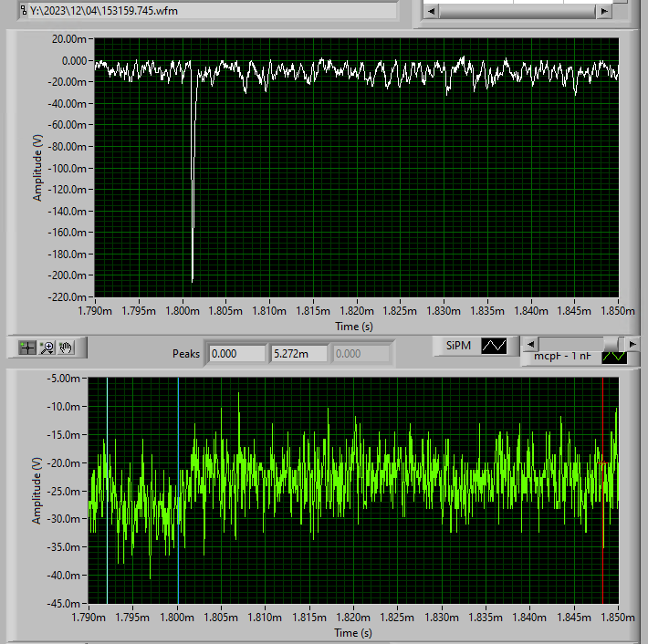
Task: Click the Peaks field showing 5.272m
Action: pos(298,353)
